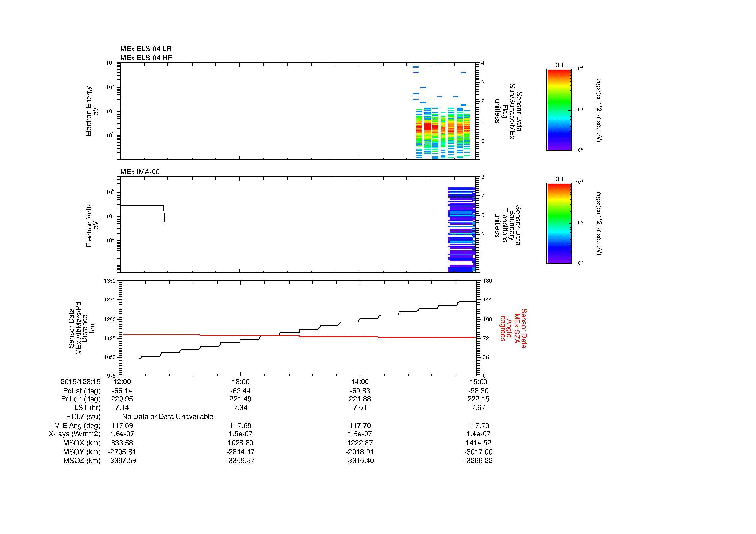Click the '180' SZA axis tick label
Image resolution: width=756 pixels, height=534 pixels.
(487, 281)
